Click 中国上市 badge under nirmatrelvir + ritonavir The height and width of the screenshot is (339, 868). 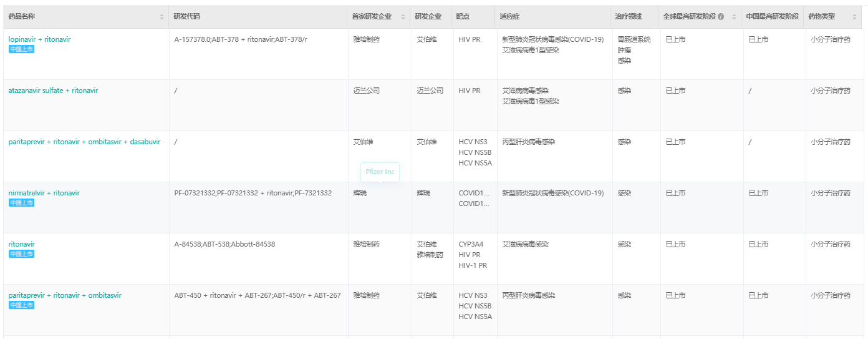[21, 203]
